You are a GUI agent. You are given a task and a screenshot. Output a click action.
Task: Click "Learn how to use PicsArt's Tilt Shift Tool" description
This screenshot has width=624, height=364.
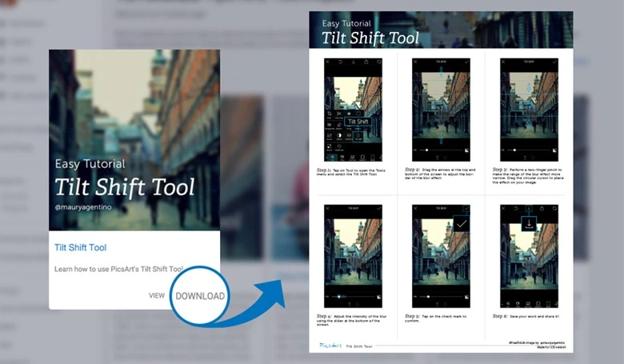pyautogui.click(x=118, y=269)
